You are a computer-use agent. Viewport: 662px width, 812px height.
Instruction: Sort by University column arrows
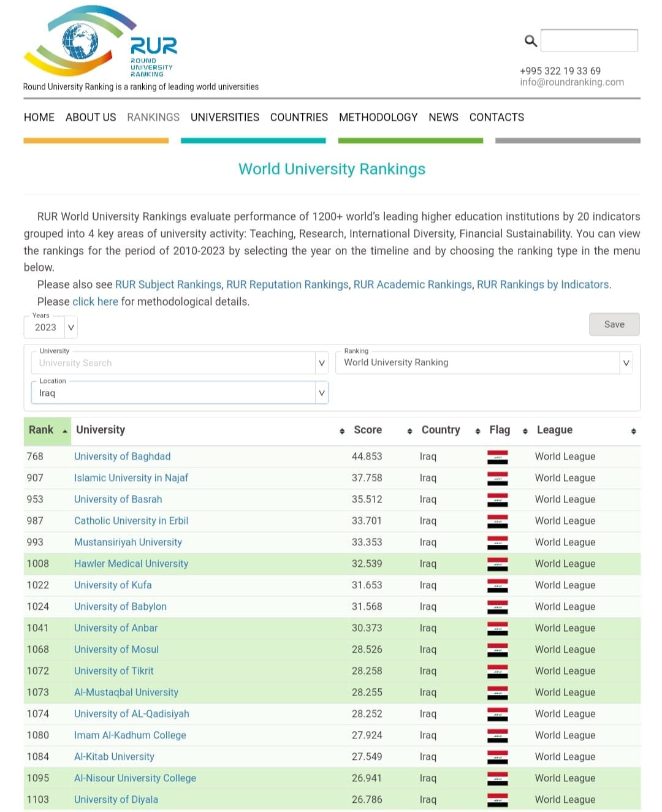[342, 431]
